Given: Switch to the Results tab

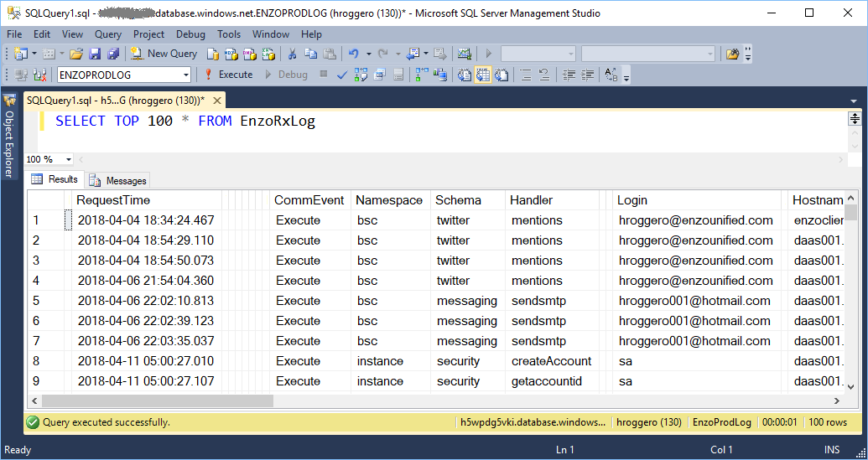Looking at the screenshot, I should point(55,179).
